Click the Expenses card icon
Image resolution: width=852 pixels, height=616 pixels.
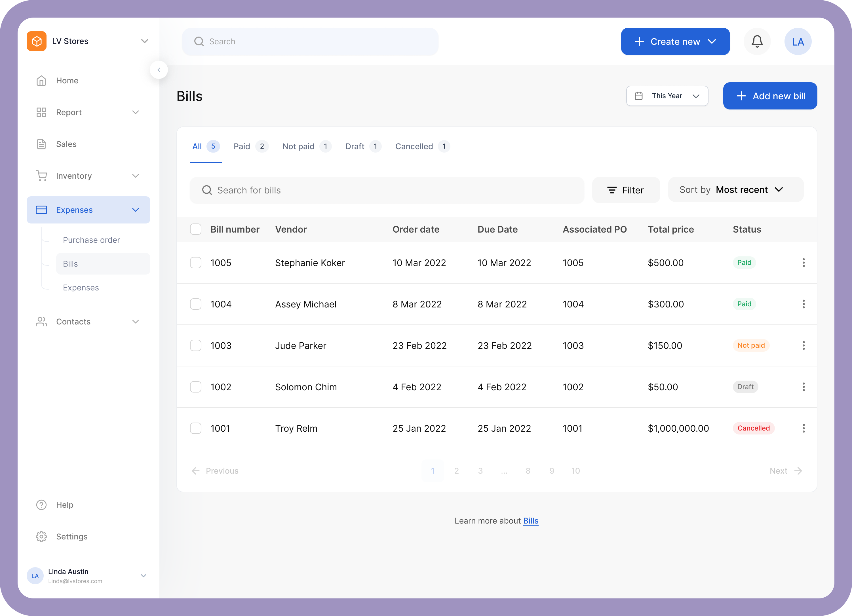[41, 210]
